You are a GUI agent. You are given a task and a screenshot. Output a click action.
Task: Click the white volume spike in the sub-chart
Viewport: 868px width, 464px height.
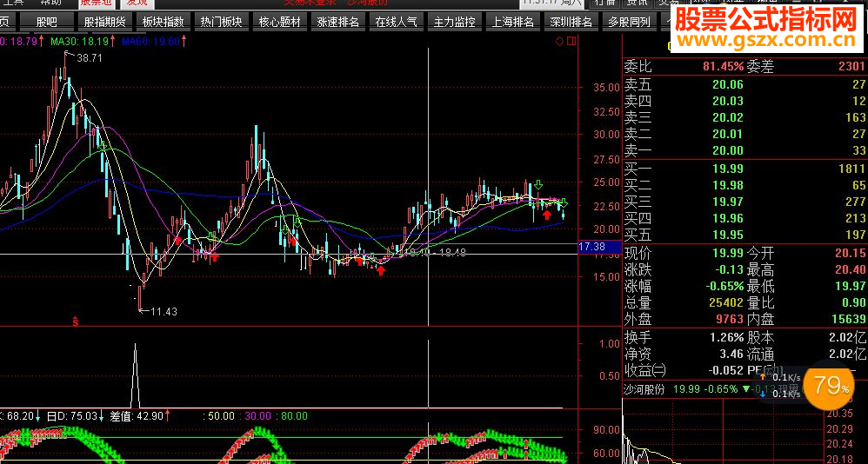(x=136, y=375)
